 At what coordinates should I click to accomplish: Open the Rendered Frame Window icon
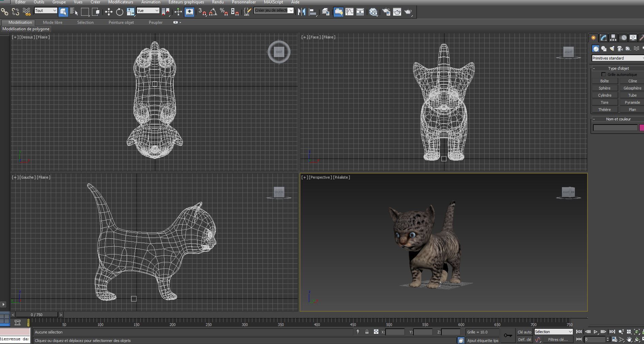click(397, 12)
